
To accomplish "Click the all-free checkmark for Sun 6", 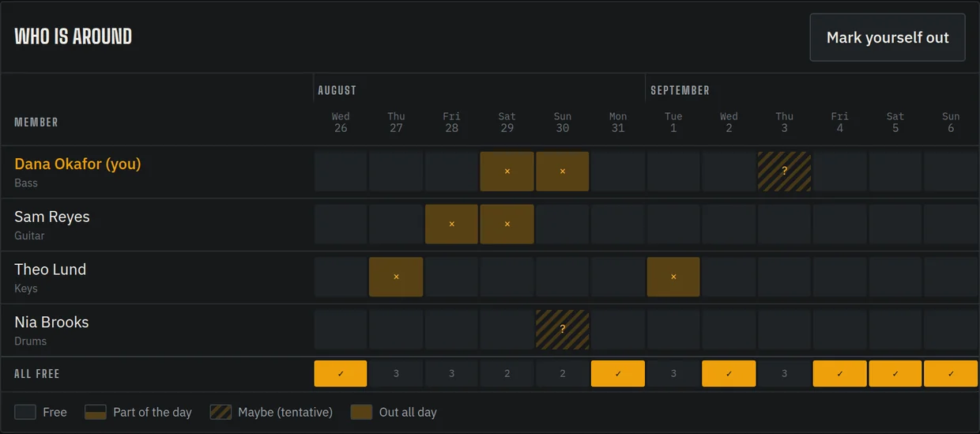I will [x=951, y=374].
